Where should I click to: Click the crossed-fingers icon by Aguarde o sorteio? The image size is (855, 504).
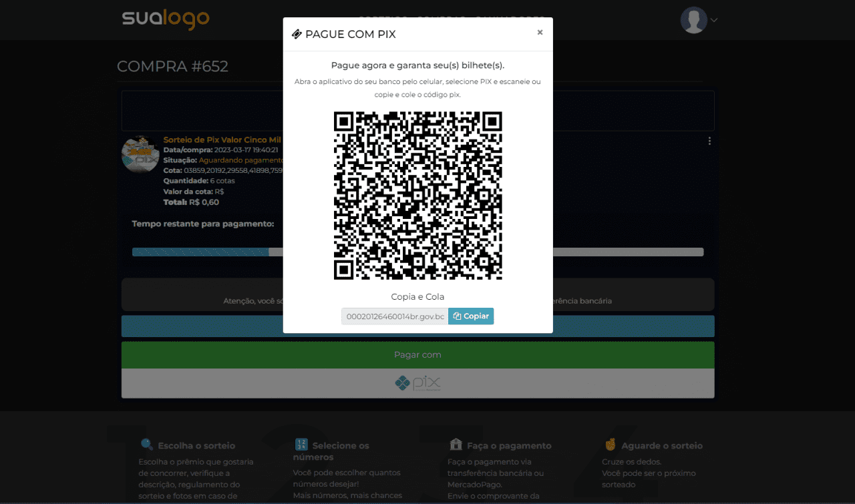pyautogui.click(x=610, y=445)
